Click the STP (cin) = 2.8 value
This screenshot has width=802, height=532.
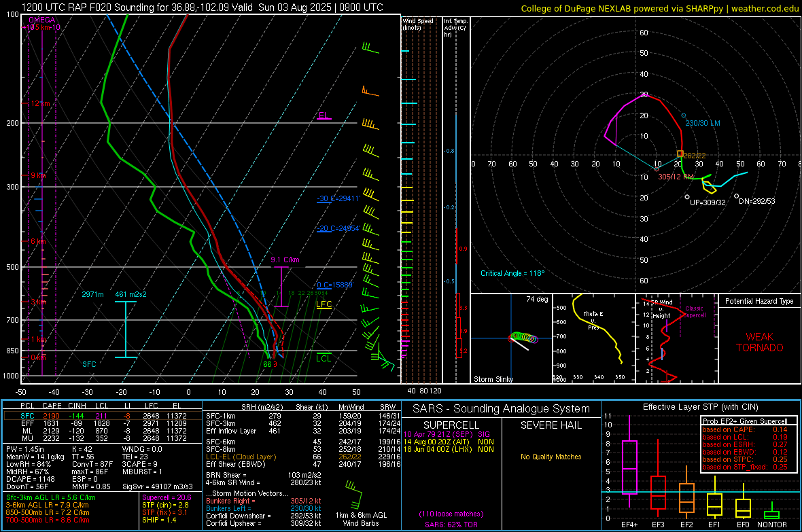(165, 505)
